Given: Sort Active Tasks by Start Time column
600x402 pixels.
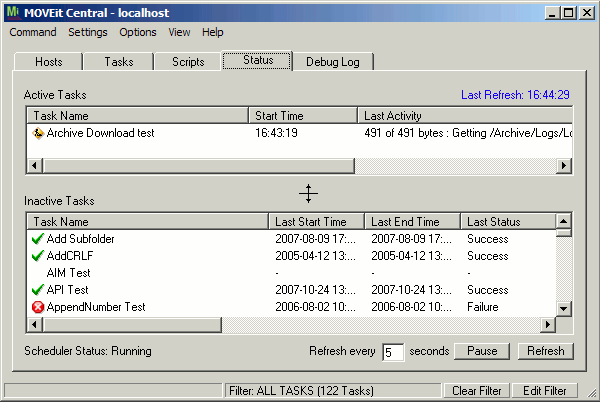Looking at the screenshot, I should pyautogui.click(x=303, y=116).
